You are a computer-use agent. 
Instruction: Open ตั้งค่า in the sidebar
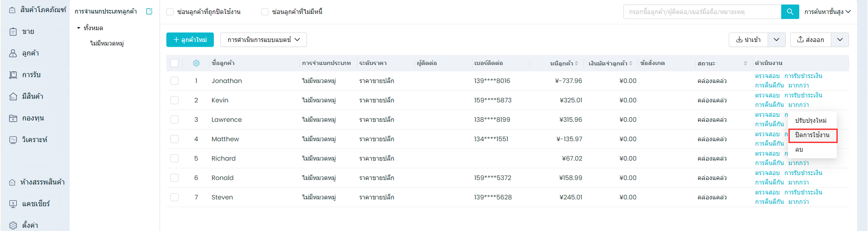click(30, 225)
